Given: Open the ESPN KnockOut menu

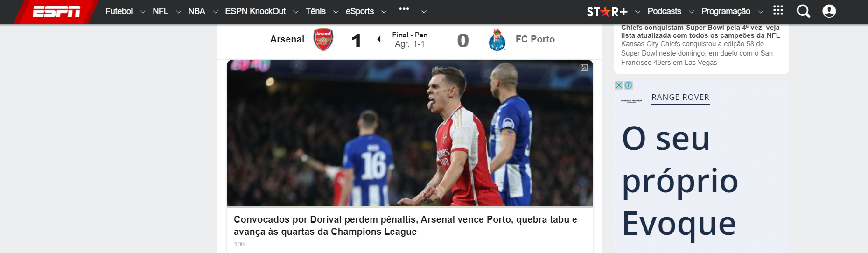Looking at the screenshot, I should tap(255, 11).
